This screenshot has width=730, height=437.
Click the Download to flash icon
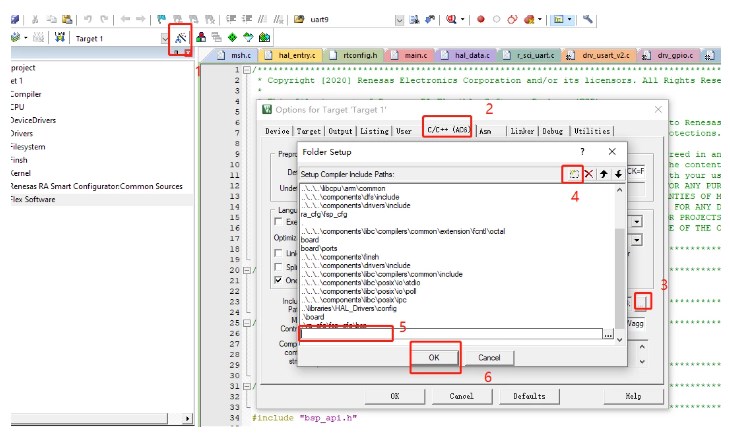tap(60, 37)
